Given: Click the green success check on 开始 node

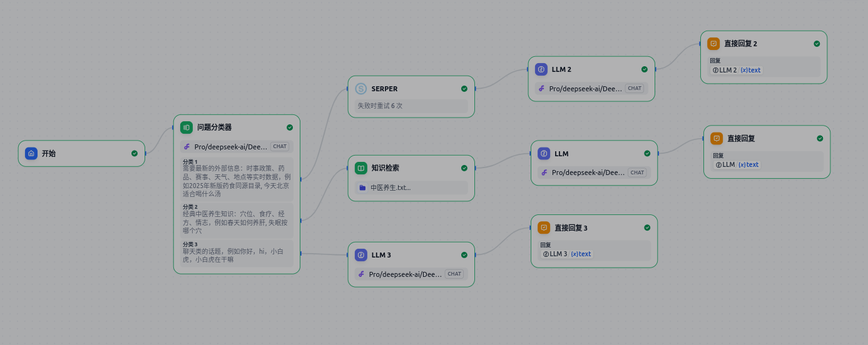Looking at the screenshot, I should click(135, 153).
